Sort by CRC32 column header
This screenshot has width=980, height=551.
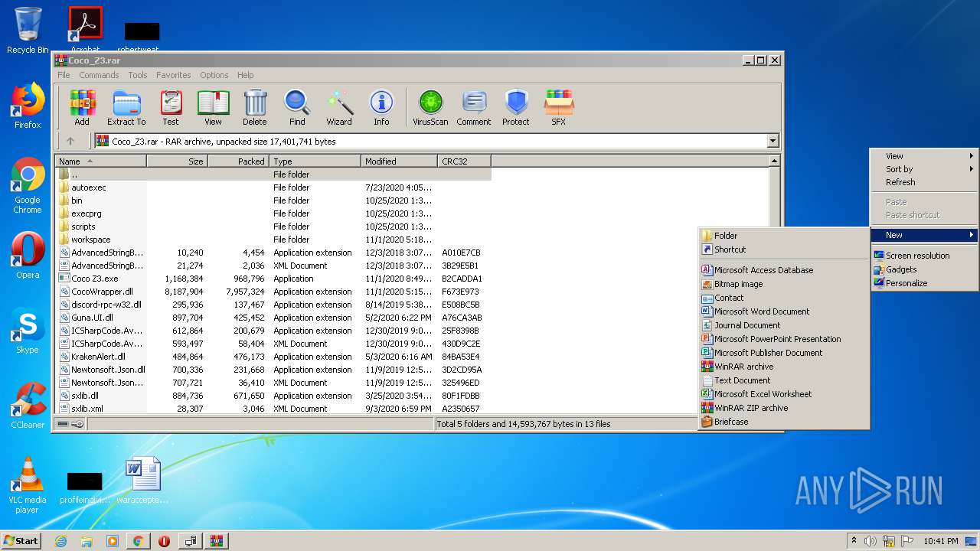pyautogui.click(x=465, y=161)
